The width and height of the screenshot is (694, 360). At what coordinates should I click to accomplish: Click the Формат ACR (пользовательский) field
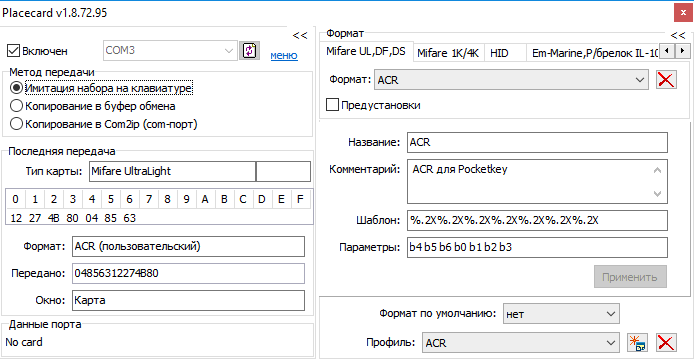188,246
